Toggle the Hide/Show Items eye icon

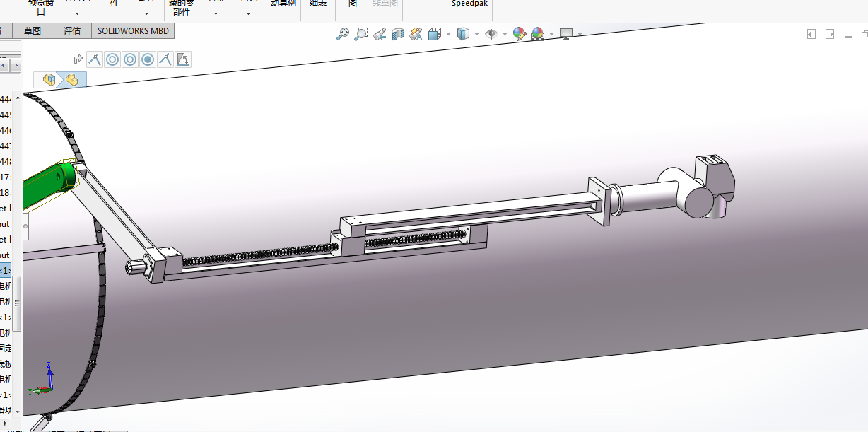coord(491,34)
